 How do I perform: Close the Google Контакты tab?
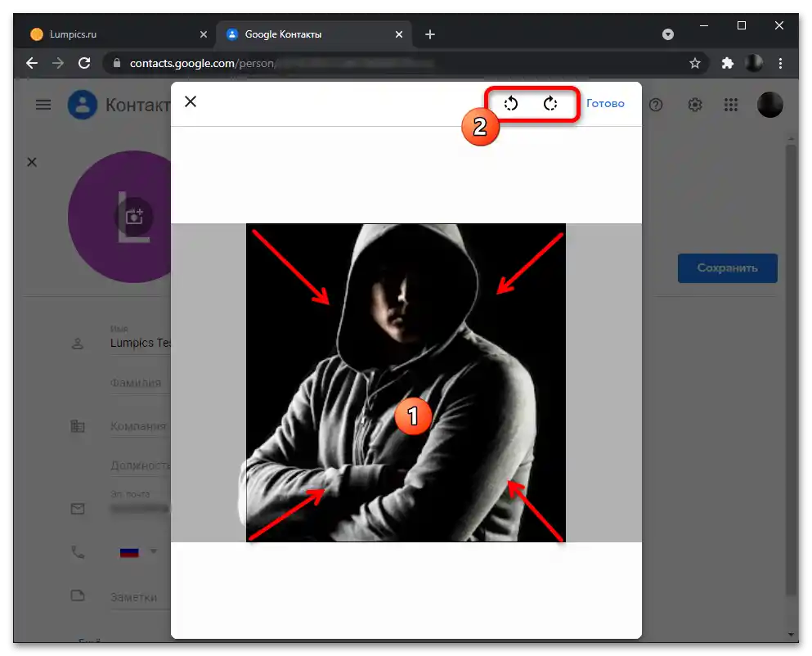[399, 34]
